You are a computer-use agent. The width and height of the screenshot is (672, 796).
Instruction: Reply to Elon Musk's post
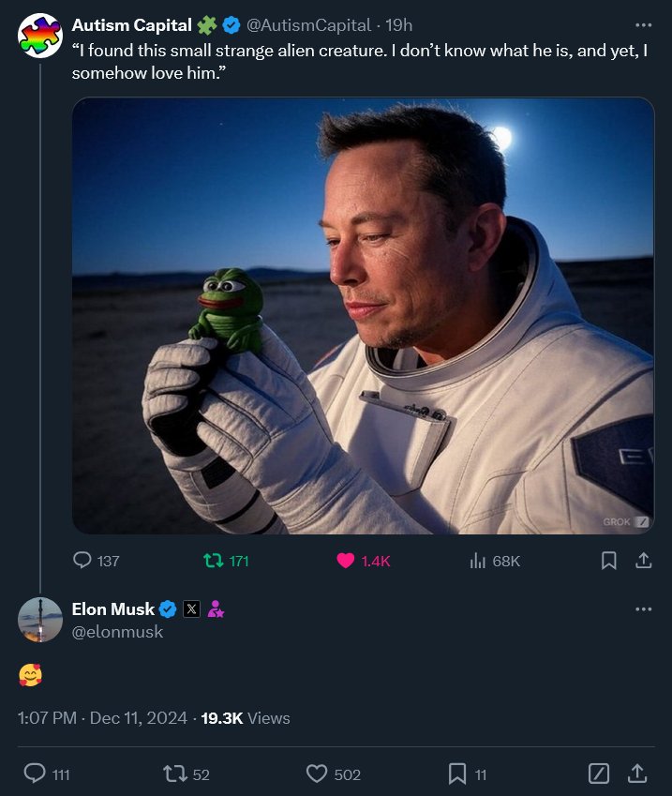pos(47,774)
